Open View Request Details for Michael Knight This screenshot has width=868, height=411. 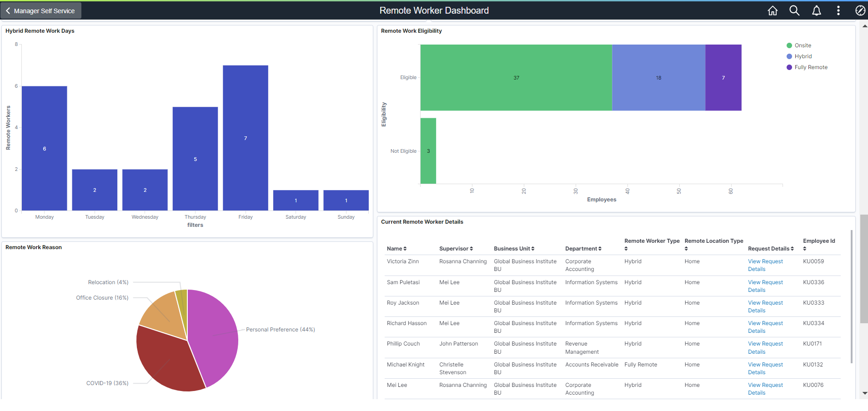click(765, 368)
